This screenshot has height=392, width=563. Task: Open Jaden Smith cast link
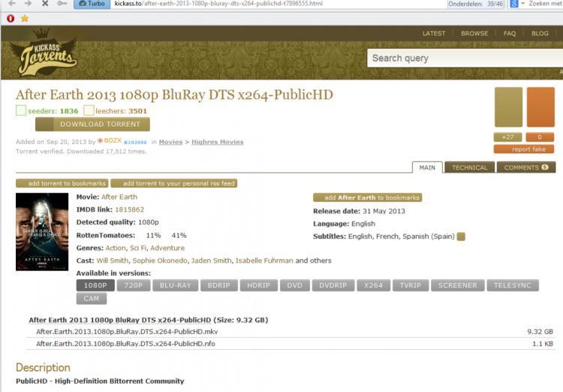click(212, 261)
